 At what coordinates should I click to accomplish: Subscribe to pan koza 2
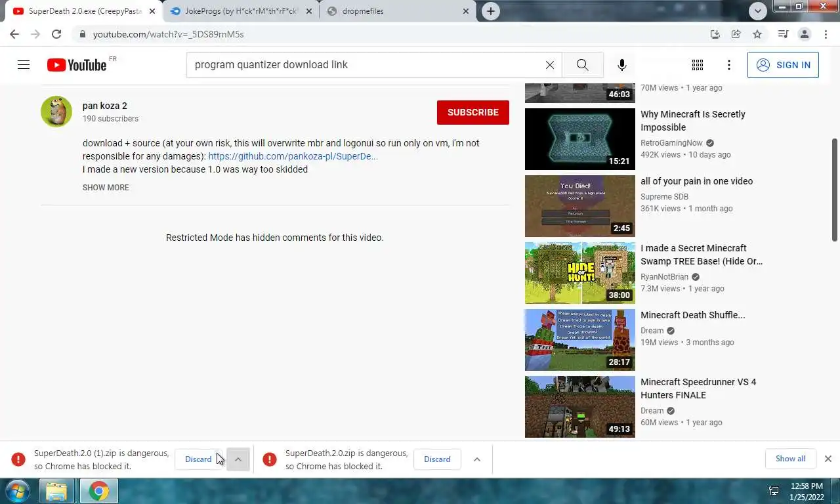[x=473, y=112]
